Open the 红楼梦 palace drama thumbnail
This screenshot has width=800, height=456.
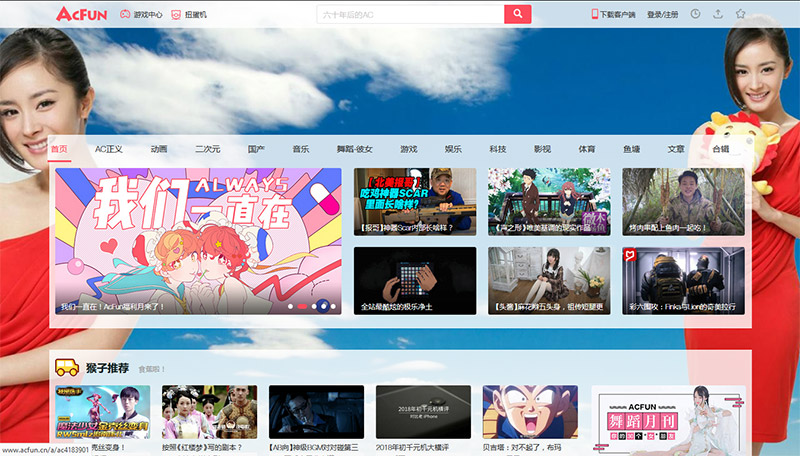[x=210, y=412]
